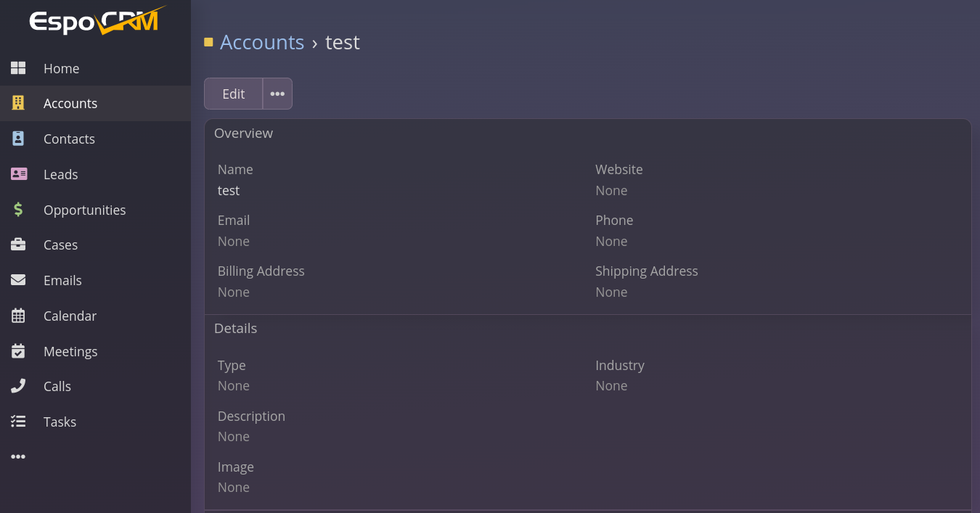Click the Accounts building icon
Screen dimensions: 980x513
point(18,103)
